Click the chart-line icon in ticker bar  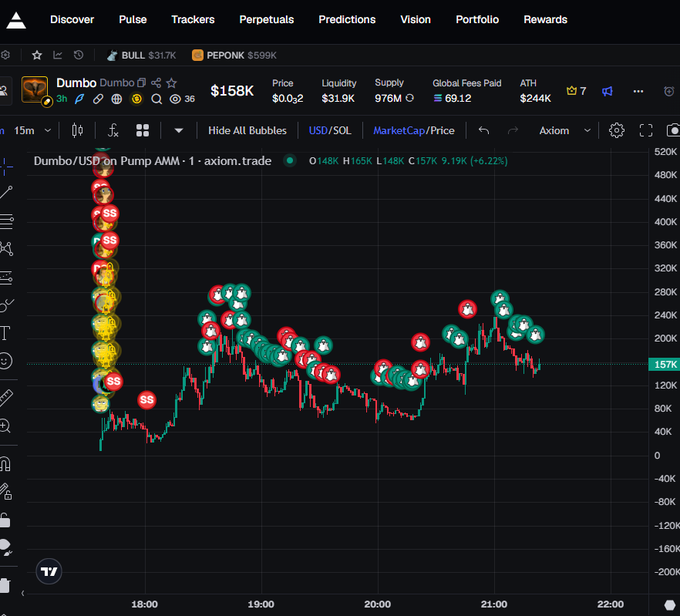pyautogui.click(x=58, y=55)
